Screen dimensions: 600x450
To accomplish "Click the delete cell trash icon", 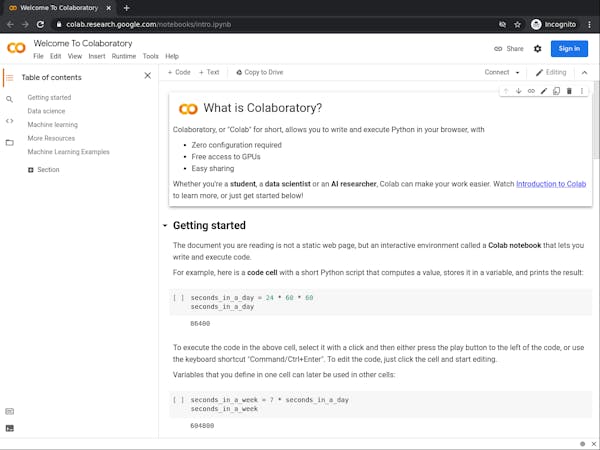I will 569,91.
